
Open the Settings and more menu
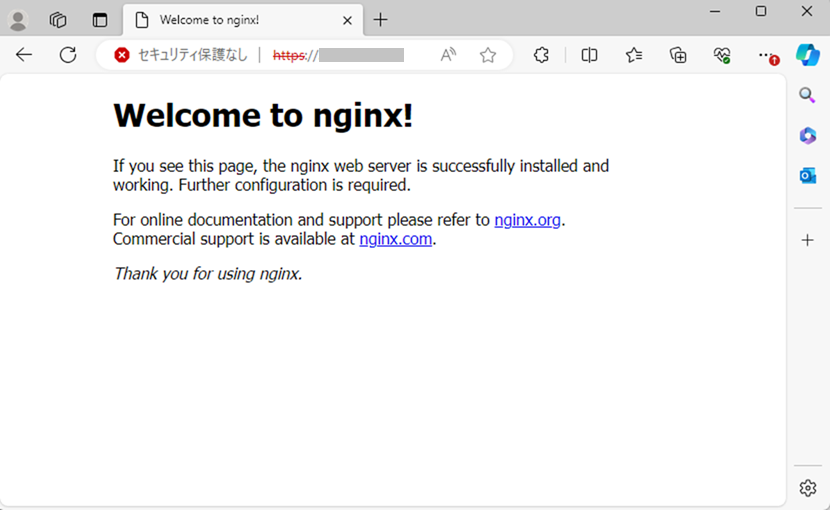click(x=766, y=55)
